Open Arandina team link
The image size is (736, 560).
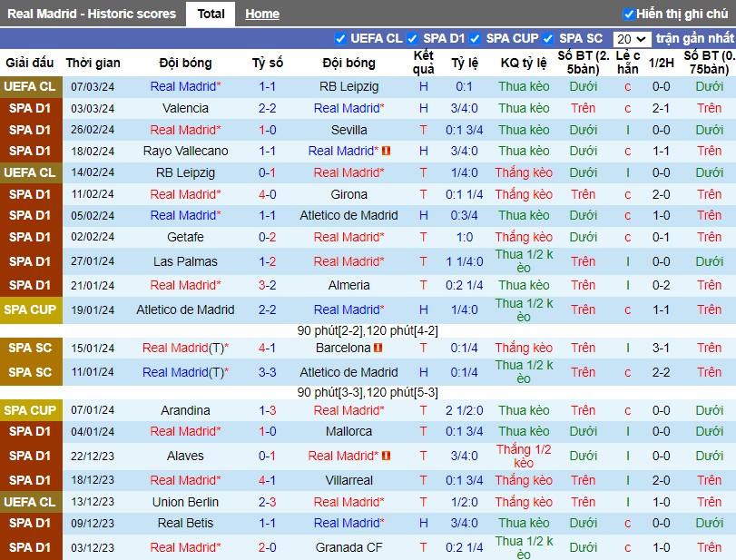[185, 410]
